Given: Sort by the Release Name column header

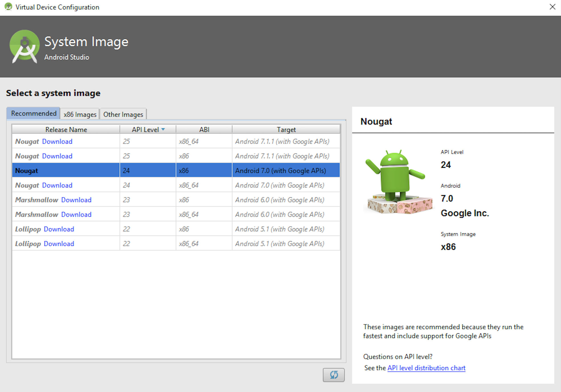Looking at the screenshot, I should 66,129.
